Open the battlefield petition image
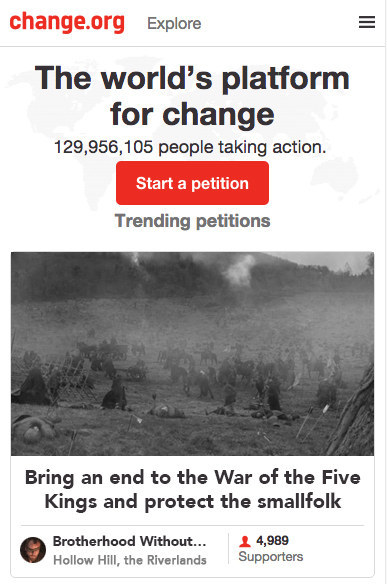The image size is (387, 584). coord(192,353)
